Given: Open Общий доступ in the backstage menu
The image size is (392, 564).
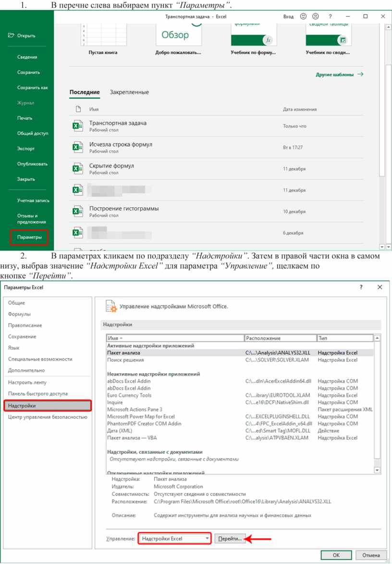Looking at the screenshot, I should click(32, 133).
